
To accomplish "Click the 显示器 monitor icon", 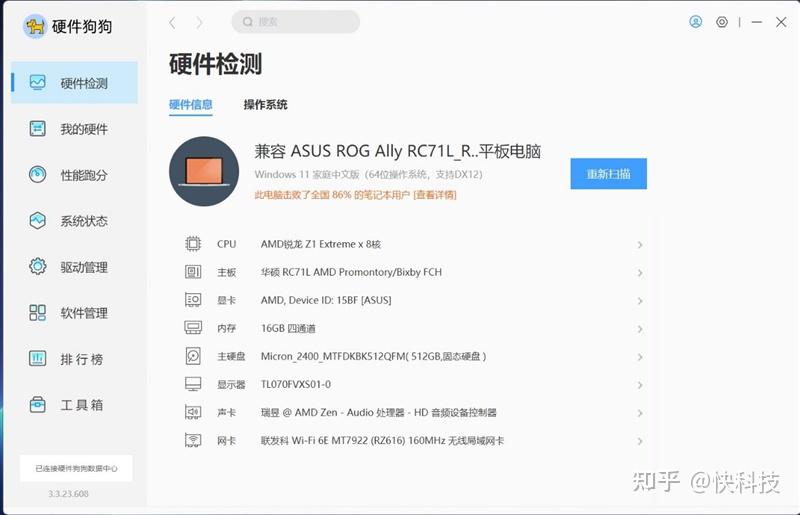I will click(193, 384).
